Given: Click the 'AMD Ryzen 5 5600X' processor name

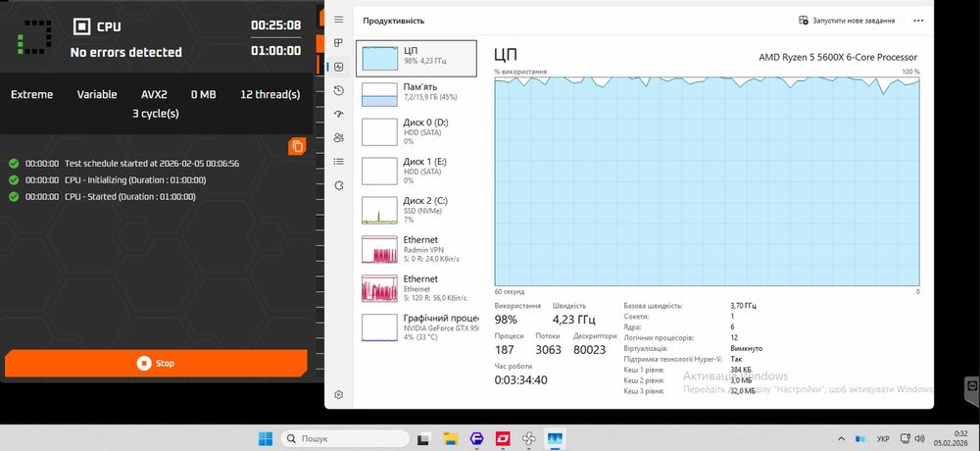Looking at the screenshot, I should (x=838, y=58).
